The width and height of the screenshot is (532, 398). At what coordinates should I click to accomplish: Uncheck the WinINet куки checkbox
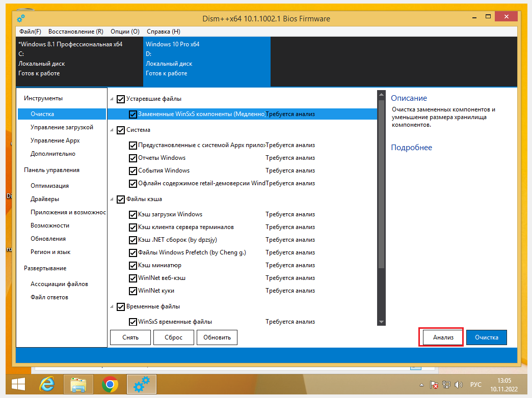[133, 291]
